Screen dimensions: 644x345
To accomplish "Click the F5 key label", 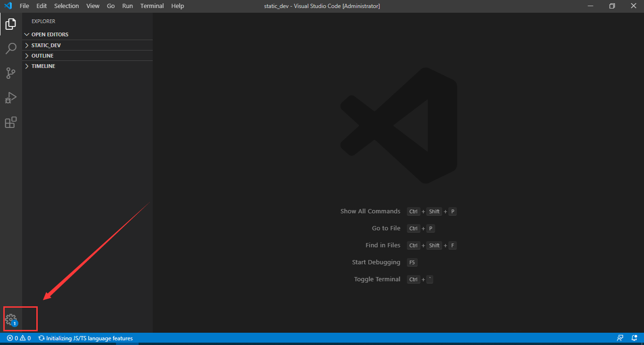I will pyautogui.click(x=412, y=262).
